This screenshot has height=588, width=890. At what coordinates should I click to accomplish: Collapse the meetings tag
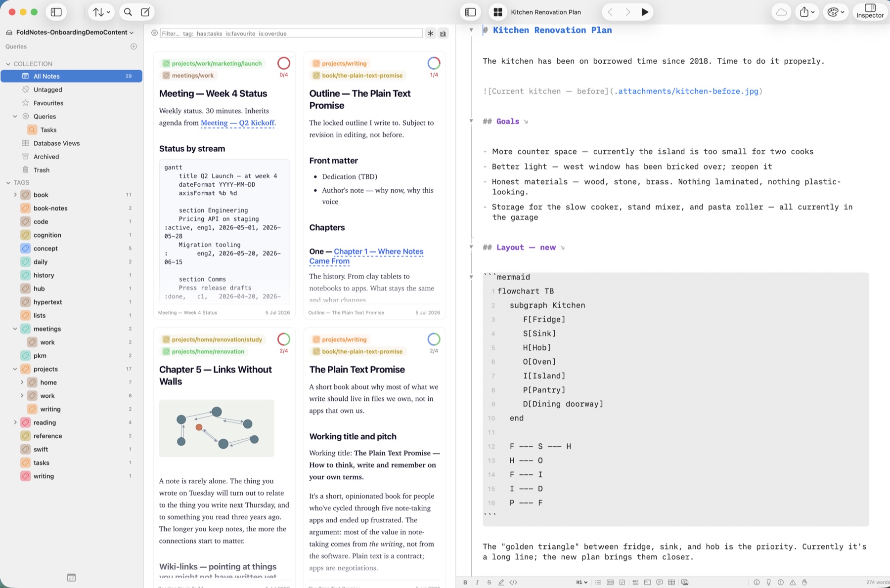coord(15,329)
